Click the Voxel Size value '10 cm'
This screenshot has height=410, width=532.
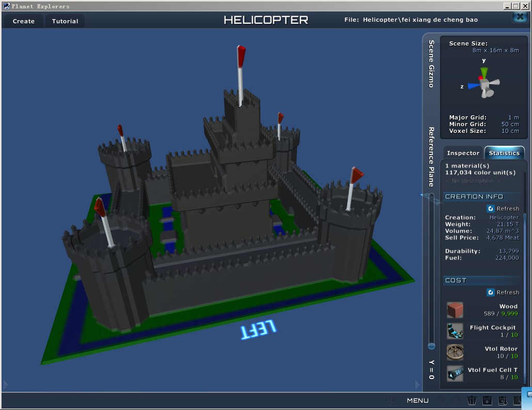click(x=510, y=131)
